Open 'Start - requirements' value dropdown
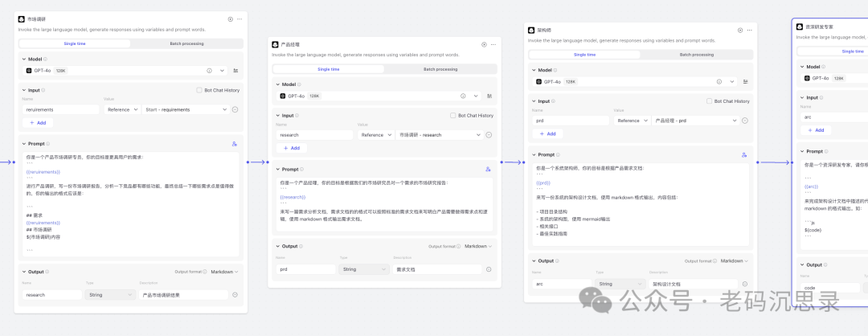868x336 pixels. click(x=185, y=109)
